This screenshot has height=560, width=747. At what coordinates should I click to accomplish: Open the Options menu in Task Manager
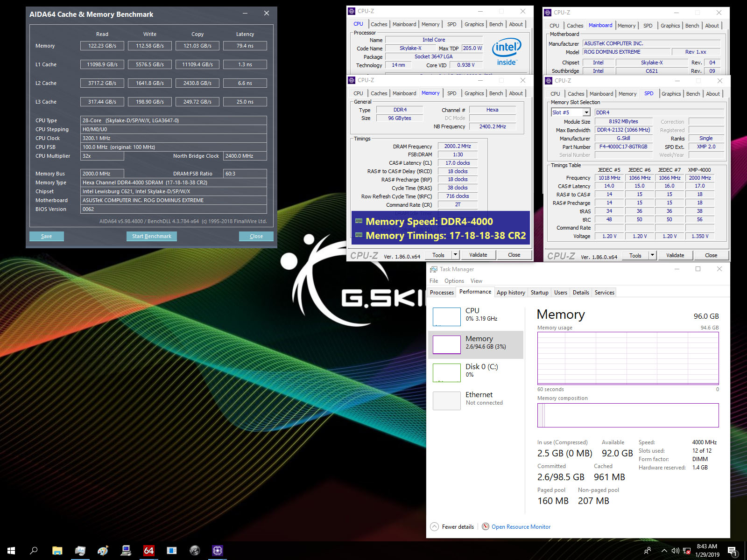(454, 281)
